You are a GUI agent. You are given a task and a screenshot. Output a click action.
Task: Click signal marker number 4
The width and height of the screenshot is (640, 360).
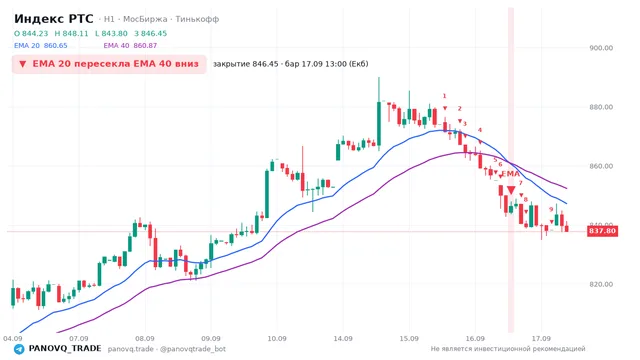(x=480, y=130)
